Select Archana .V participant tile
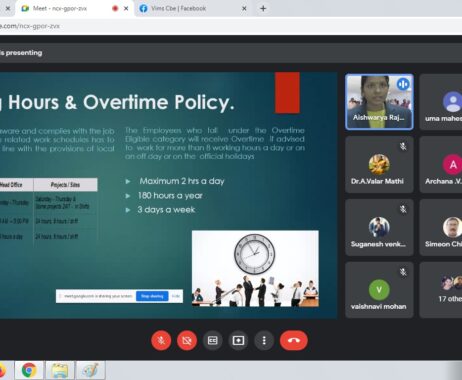The height and width of the screenshot is (380, 462). point(441,164)
